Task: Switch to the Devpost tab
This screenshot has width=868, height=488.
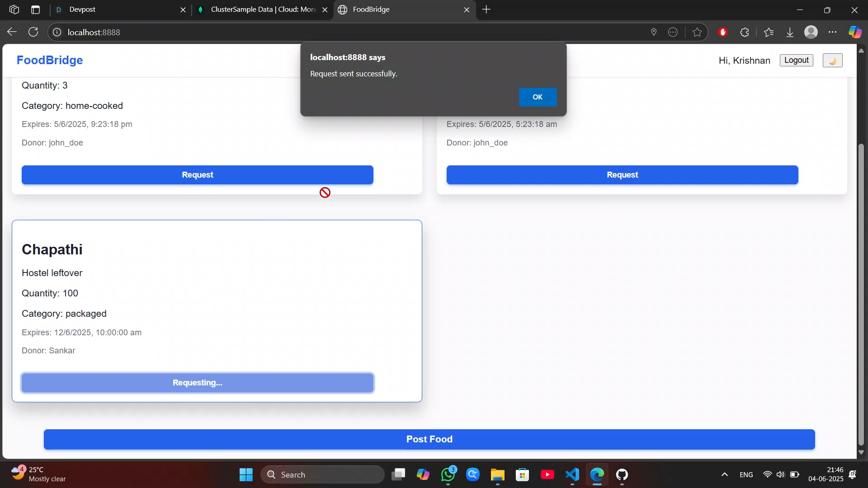Action: coord(118,9)
